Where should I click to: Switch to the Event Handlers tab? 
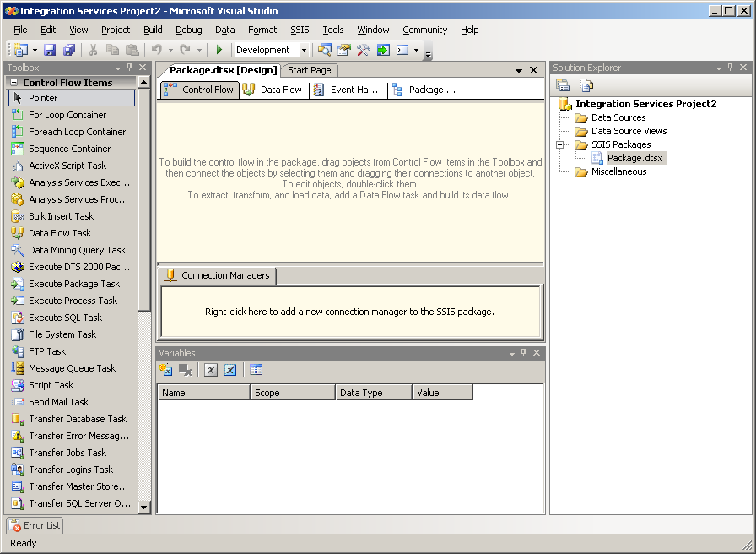point(347,90)
